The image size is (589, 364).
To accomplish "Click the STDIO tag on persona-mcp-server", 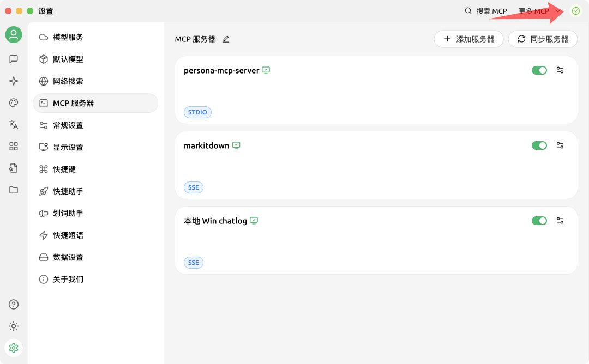I will pyautogui.click(x=197, y=112).
